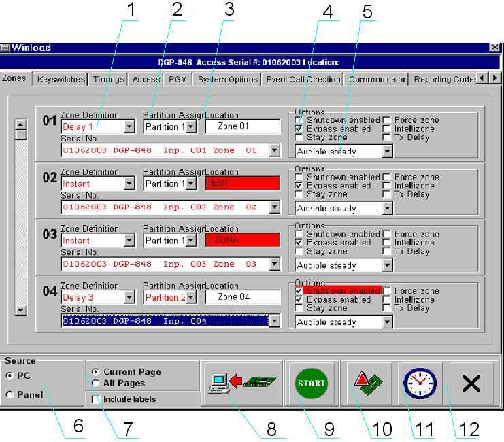Open zone 02 Partition Assignment dropdown
504x442 pixels.
tap(190, 184)
